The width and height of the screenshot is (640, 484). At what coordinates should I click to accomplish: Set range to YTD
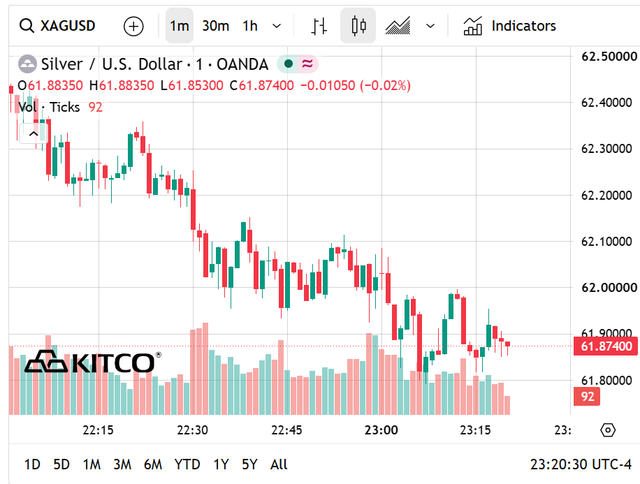pos(187,464)
